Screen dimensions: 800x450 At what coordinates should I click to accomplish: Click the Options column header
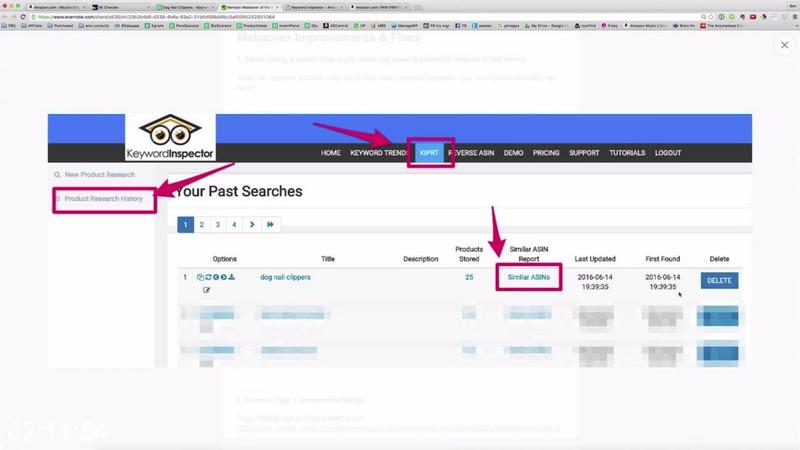coord(224,259)
